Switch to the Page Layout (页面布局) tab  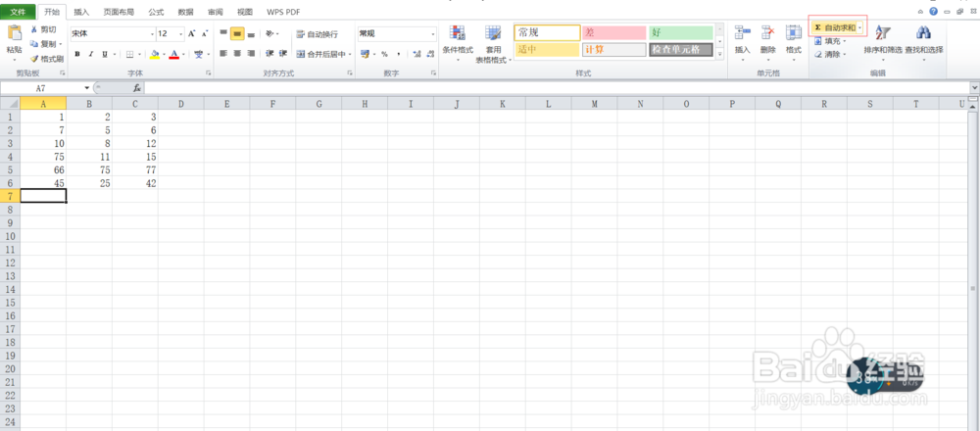coord(119,12)
